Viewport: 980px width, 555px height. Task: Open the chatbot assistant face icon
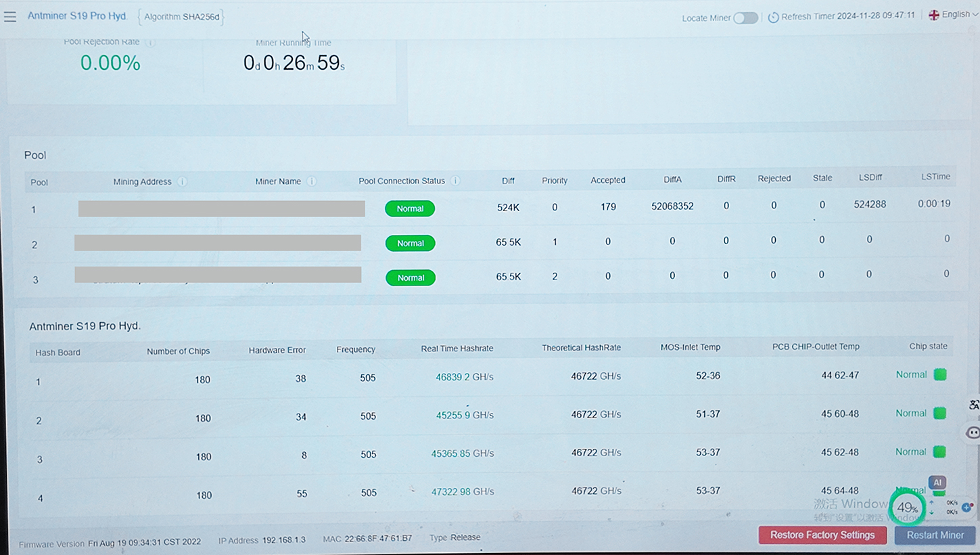click(973, 432)
